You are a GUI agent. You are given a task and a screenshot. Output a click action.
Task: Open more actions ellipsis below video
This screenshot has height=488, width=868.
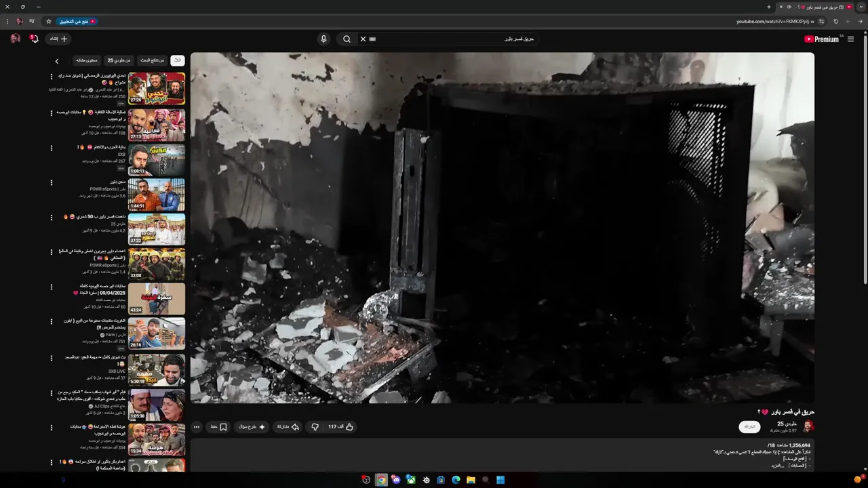[197, 427]
